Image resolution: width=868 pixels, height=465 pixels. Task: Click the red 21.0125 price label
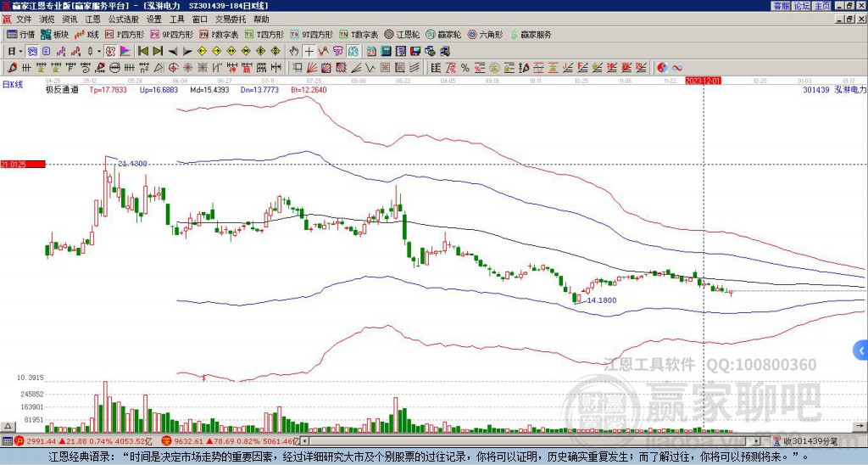tap(23, 164)
